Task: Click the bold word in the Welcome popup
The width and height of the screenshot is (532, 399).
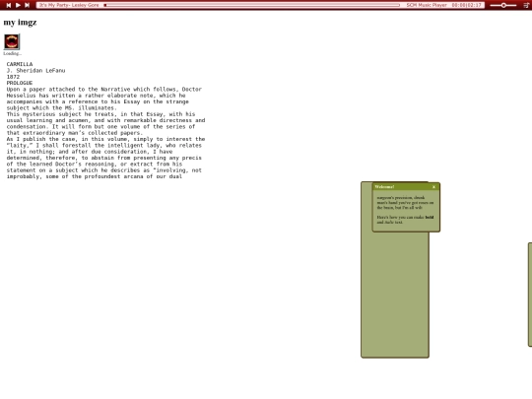Action: [x=430, y=217]
